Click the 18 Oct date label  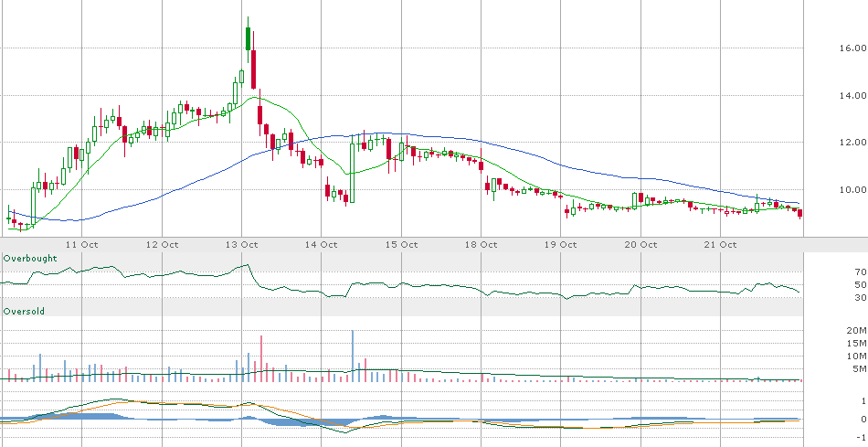coord(481,244)
